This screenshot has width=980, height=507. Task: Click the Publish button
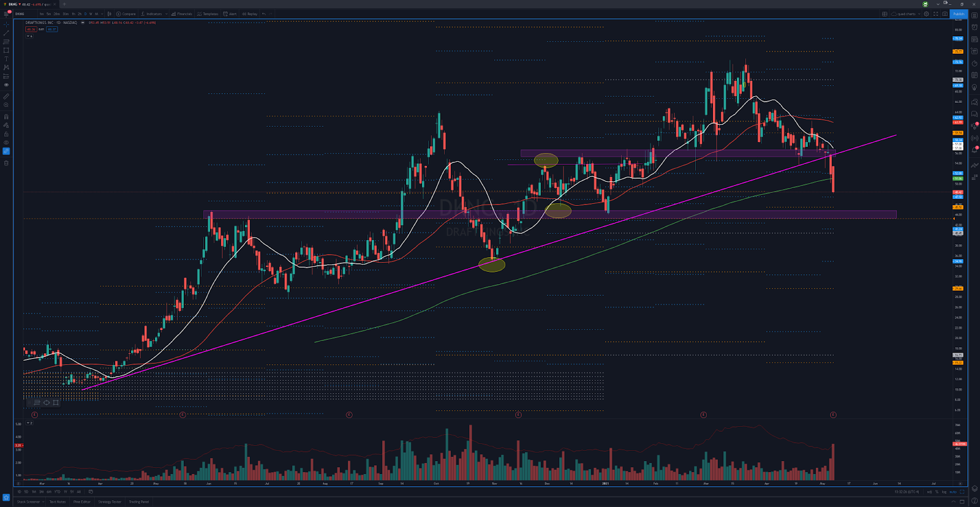(x=959, y=13)
